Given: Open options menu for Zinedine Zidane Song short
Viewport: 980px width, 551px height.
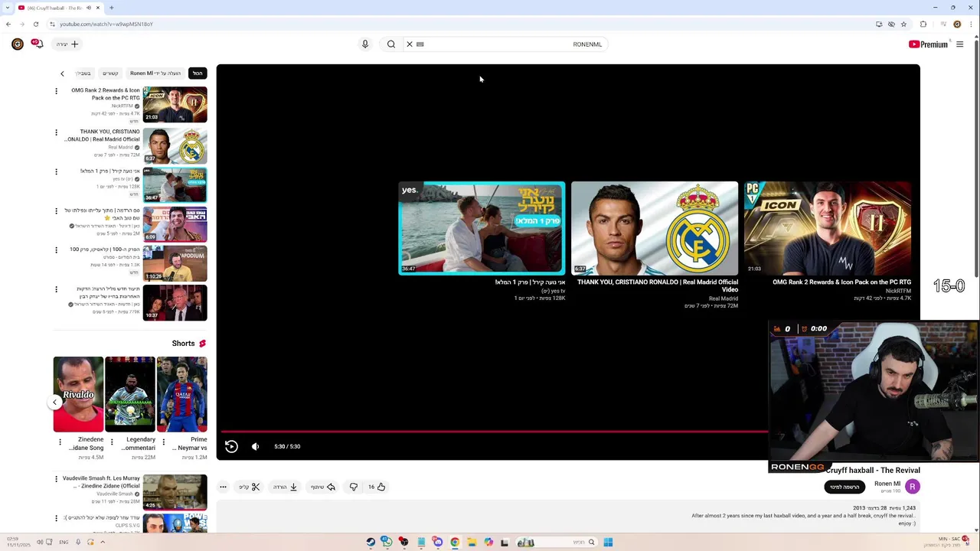Looking at the screenshot, I should [x=60, y=442].
